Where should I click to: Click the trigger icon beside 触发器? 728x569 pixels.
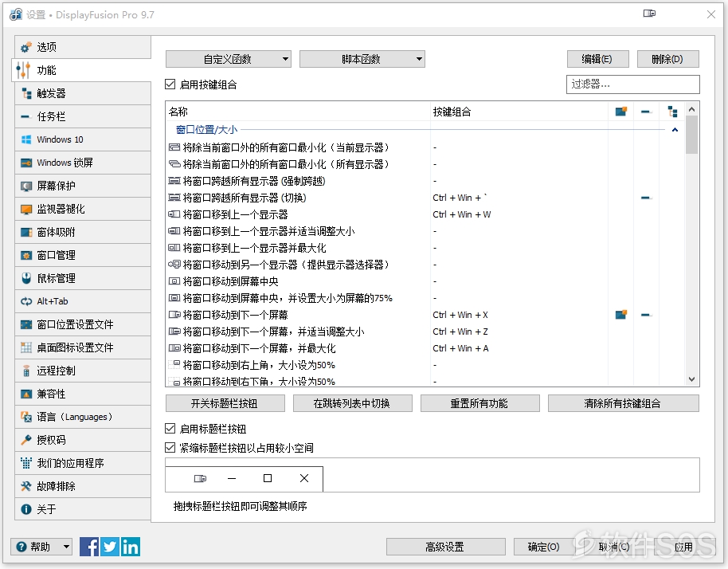26,93
